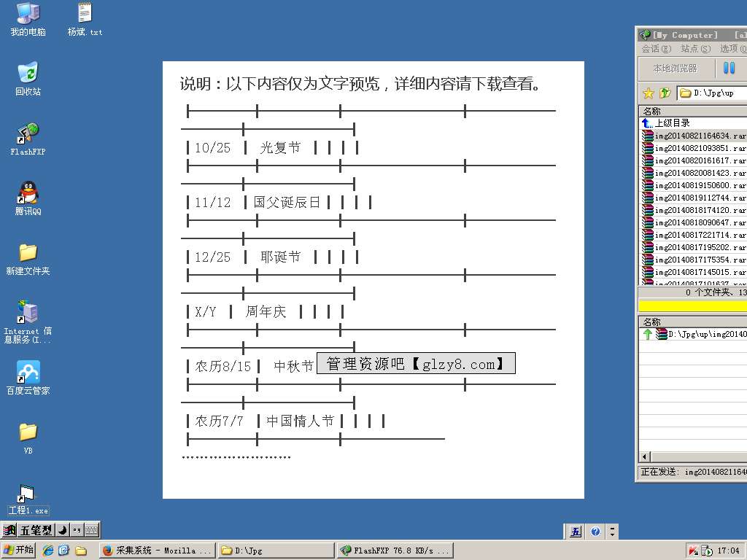Select file img20140821164634.rar
The image size is (747, 560).
[694, 136]
